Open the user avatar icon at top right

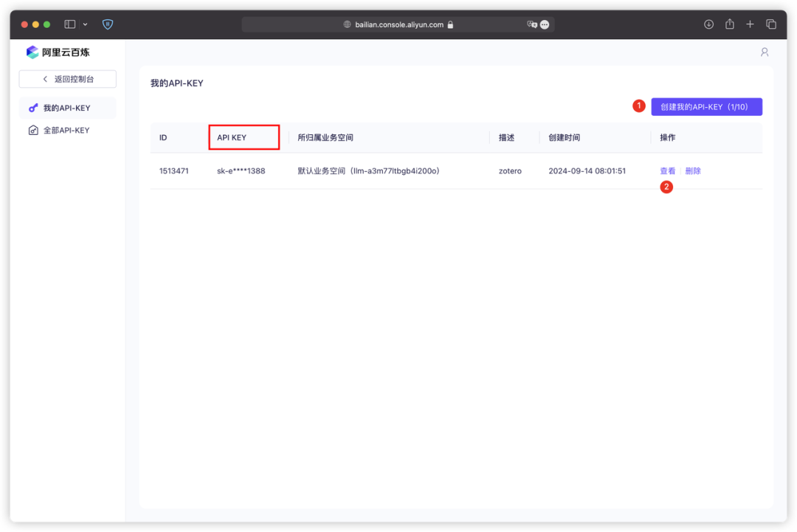[765, 52]
